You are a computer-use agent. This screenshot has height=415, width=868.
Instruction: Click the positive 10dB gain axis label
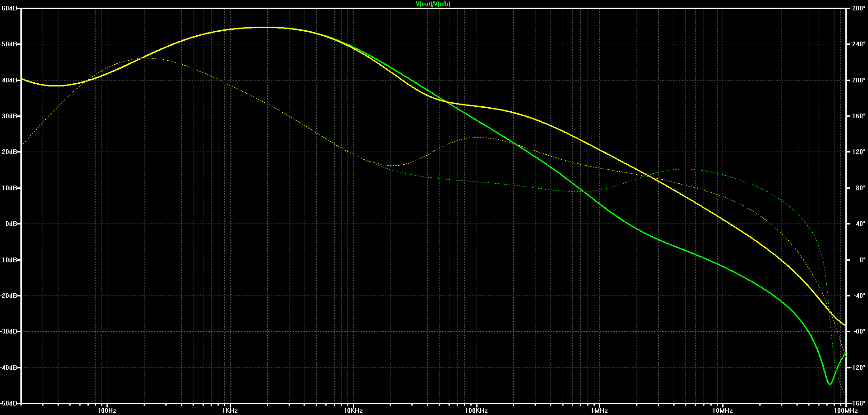(x=9, y=188)
